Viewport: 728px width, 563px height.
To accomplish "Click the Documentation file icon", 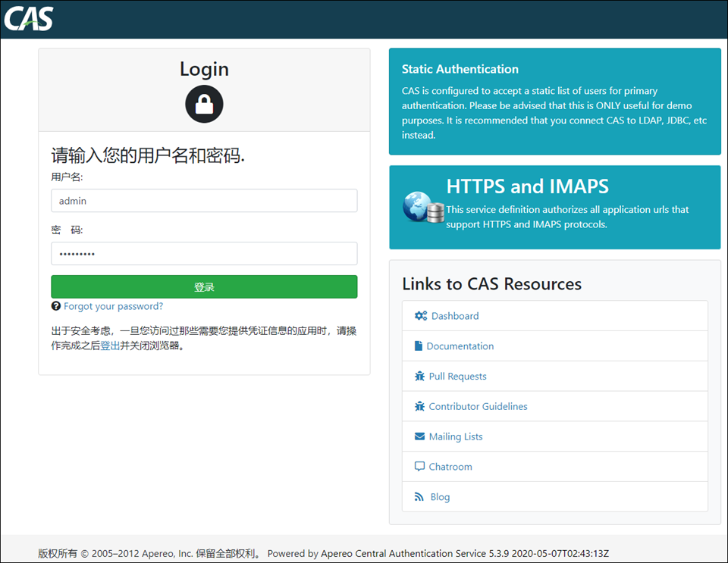I will pyautogui.click(x=419, y=346).
